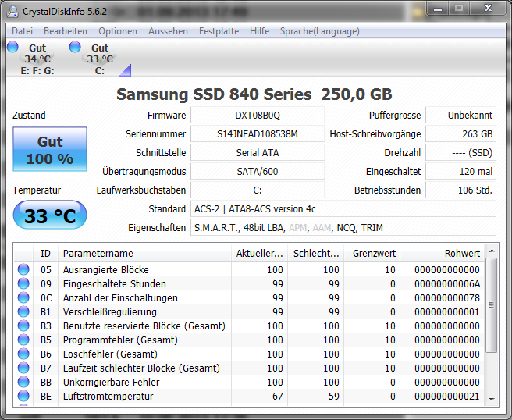Open the Aussehen menu
512x420 pixels.
[168, 31]
